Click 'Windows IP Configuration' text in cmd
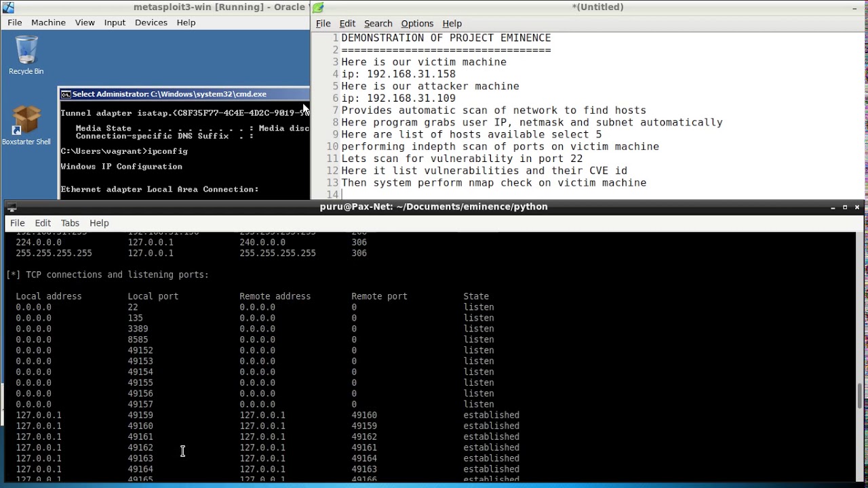Screen dimensions: 868x488 [x=121, y=167]
